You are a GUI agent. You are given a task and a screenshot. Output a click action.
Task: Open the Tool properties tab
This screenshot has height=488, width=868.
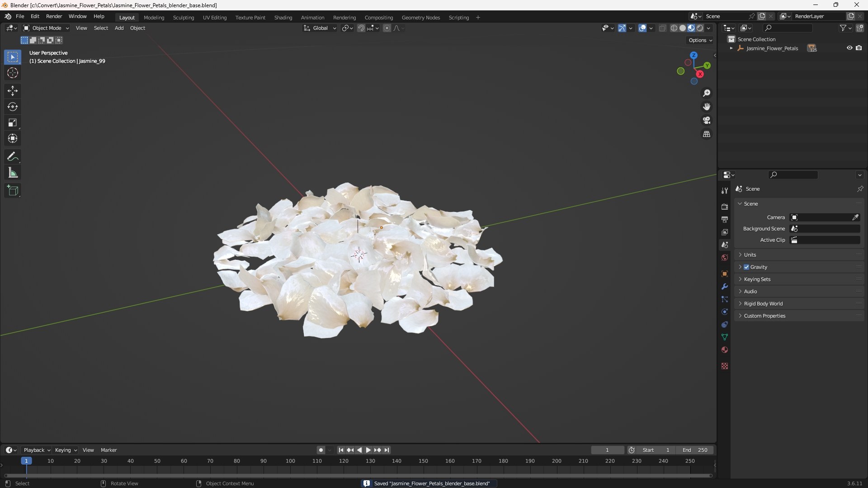pos(725,191)
